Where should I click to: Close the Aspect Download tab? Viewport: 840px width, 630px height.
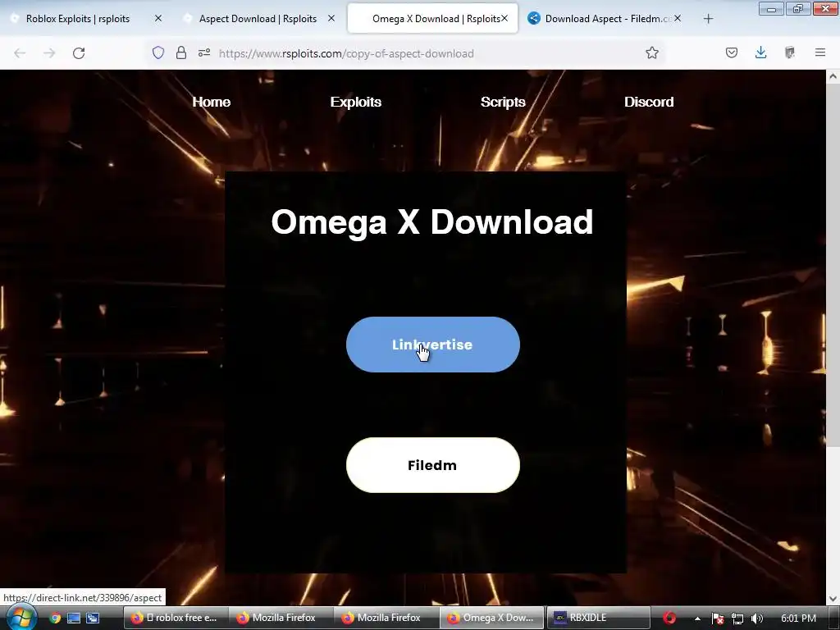(x=331, y=18)
